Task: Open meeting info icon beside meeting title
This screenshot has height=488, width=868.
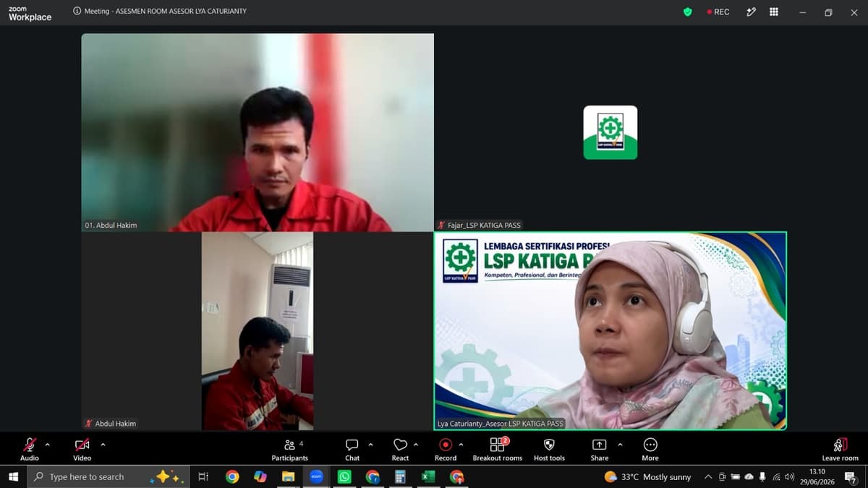Action: pos(77,11)
